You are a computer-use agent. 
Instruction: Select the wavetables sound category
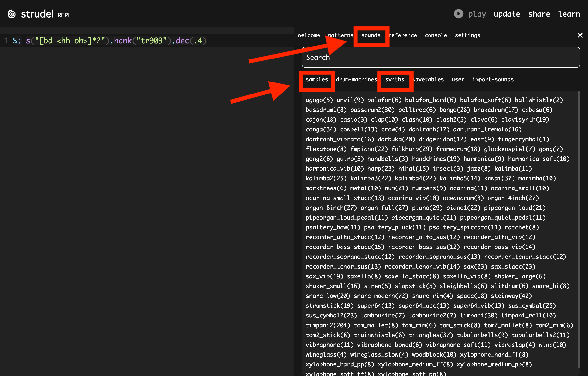pyautogui.click(x=429, y=80)
